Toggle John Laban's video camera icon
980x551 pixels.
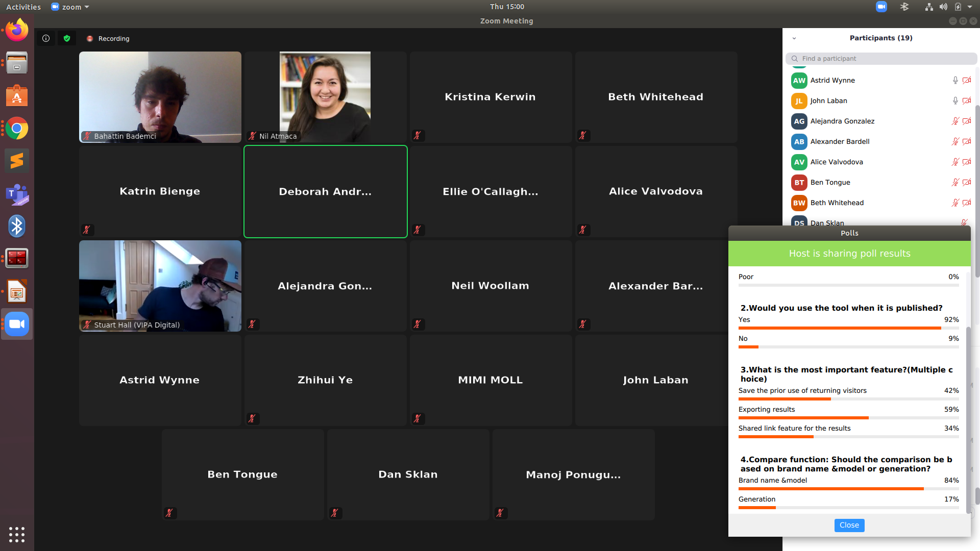click(967, 101)
